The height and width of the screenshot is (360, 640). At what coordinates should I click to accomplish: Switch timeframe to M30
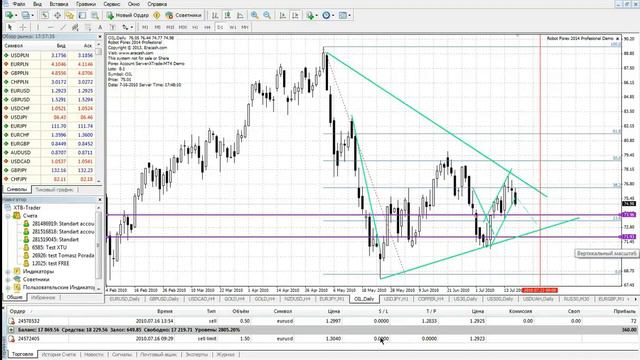point(183,27)
